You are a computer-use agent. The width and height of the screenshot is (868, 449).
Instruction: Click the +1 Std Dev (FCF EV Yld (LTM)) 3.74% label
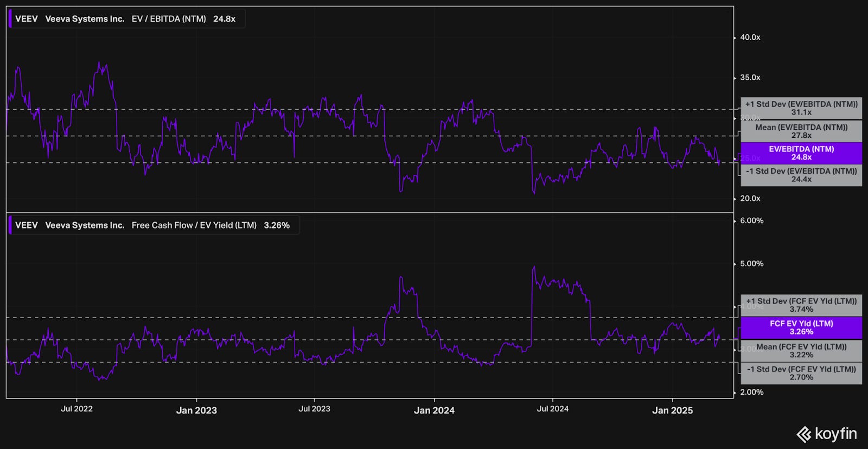click(x=801, y=305)
